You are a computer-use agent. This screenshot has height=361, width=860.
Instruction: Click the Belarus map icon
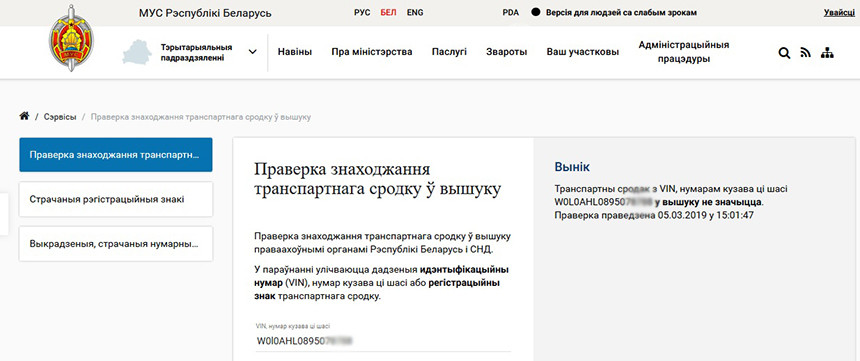pyautogui.click(x=138, y=53)
